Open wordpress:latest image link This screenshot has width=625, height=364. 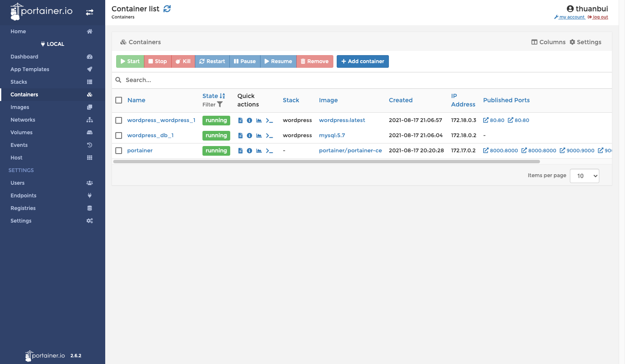[x=342, y=120]
